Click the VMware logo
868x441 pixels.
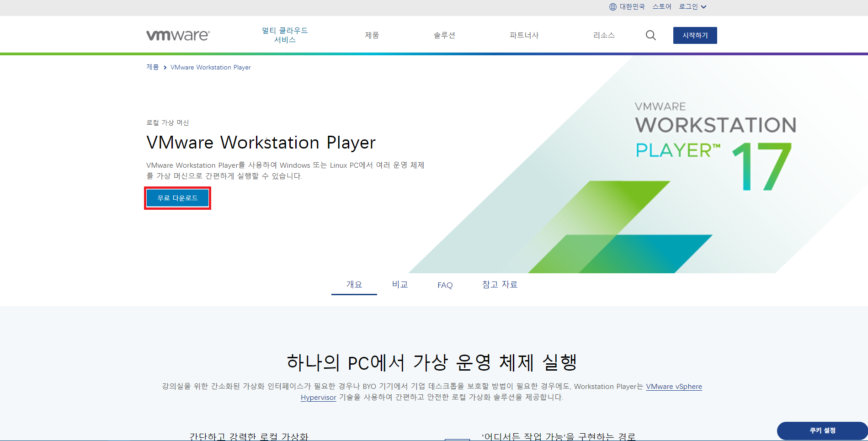pos(178,35)
